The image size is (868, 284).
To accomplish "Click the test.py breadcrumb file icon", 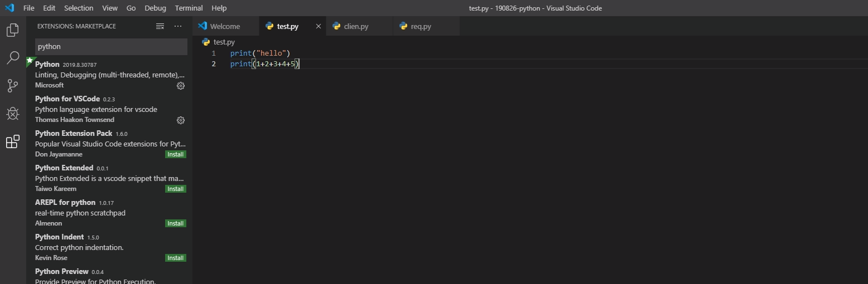I will 206,42.
